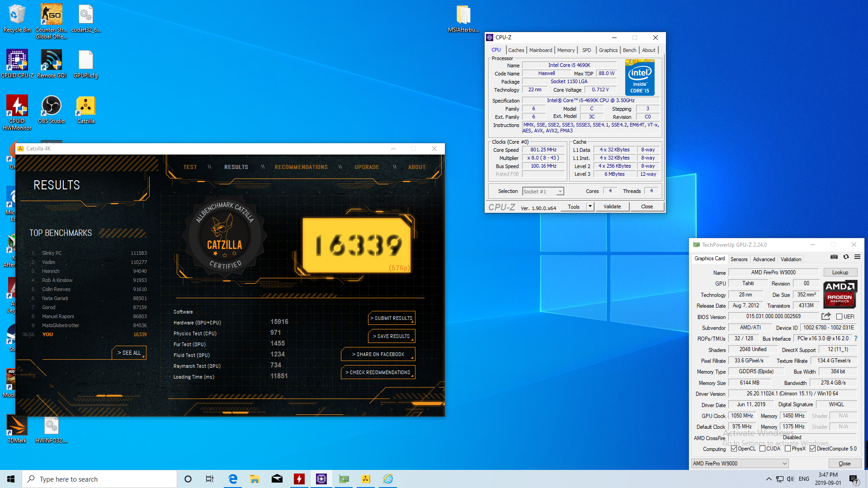Click the BIOS share/export icon in GPU-Z
Viewport: 868px width, 488px height.
[826, 316]
